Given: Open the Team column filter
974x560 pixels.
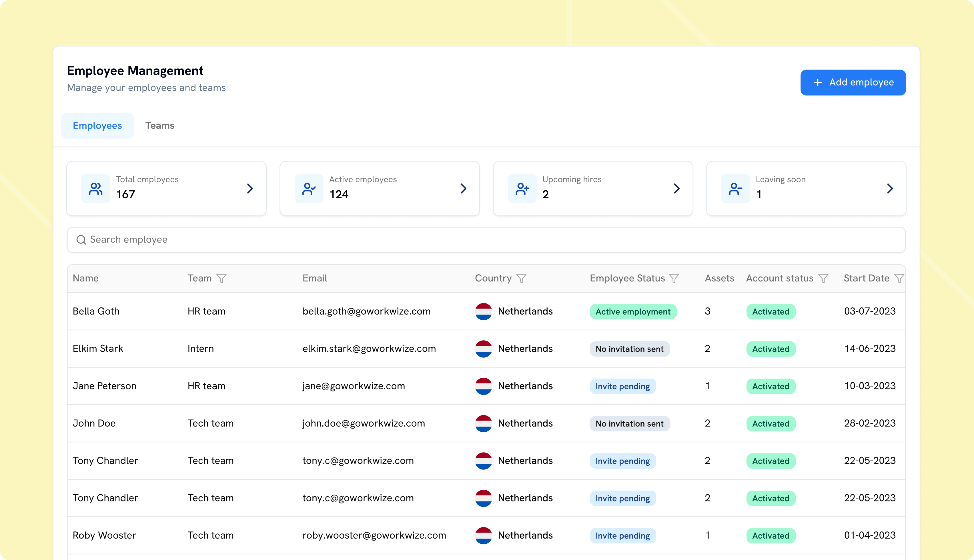Looking at the screenshot, I should point(221,278).
